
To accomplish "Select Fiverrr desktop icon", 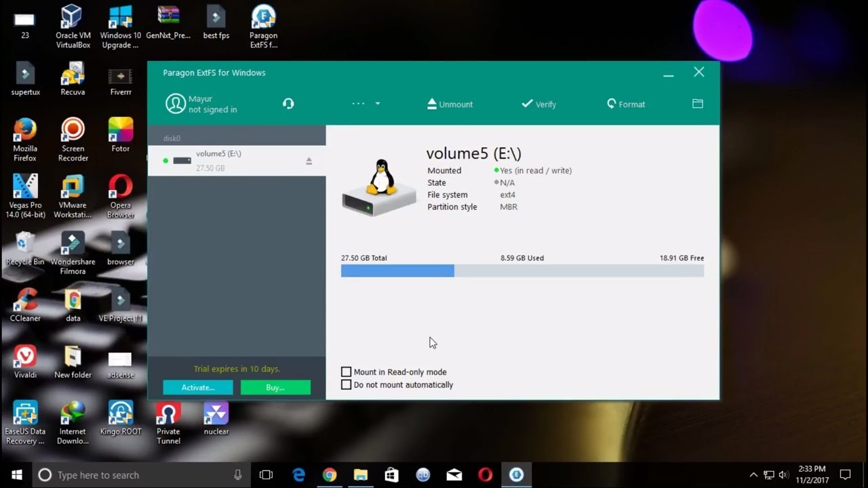I will 121,79.
